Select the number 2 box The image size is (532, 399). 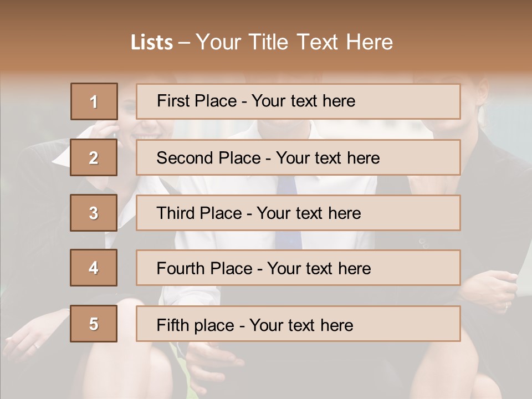click(94, 158)
